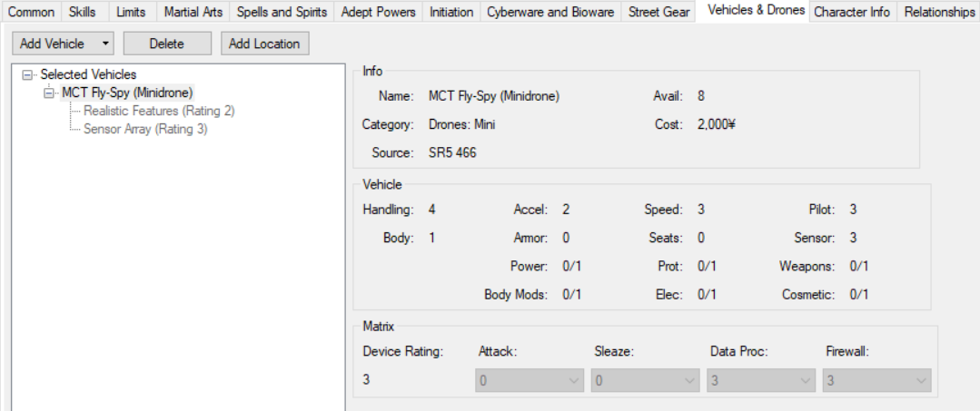Image resolution: width=980 pixels, height=411 pixels.
Task: Open the Initiation tab
Action: tap(451, 12)
